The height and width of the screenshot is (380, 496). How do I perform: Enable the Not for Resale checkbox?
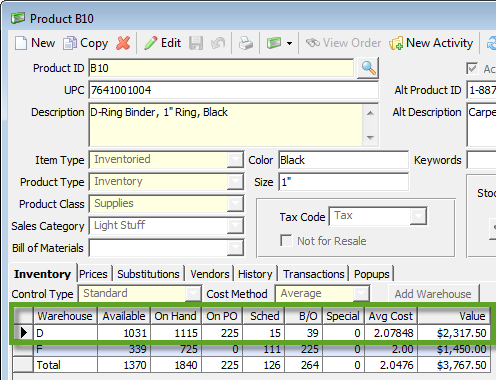click(x=286, y=241)
